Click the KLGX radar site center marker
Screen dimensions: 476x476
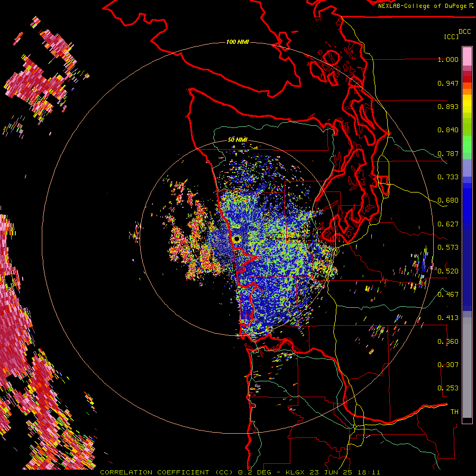coord(237,239)
